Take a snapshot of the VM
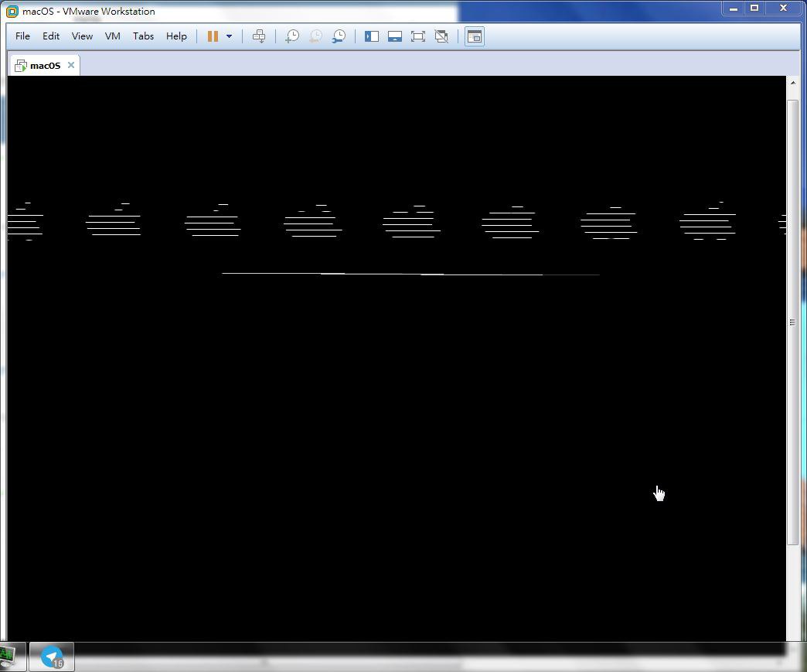This screenshot has width=807, height=672. [292, 36]
